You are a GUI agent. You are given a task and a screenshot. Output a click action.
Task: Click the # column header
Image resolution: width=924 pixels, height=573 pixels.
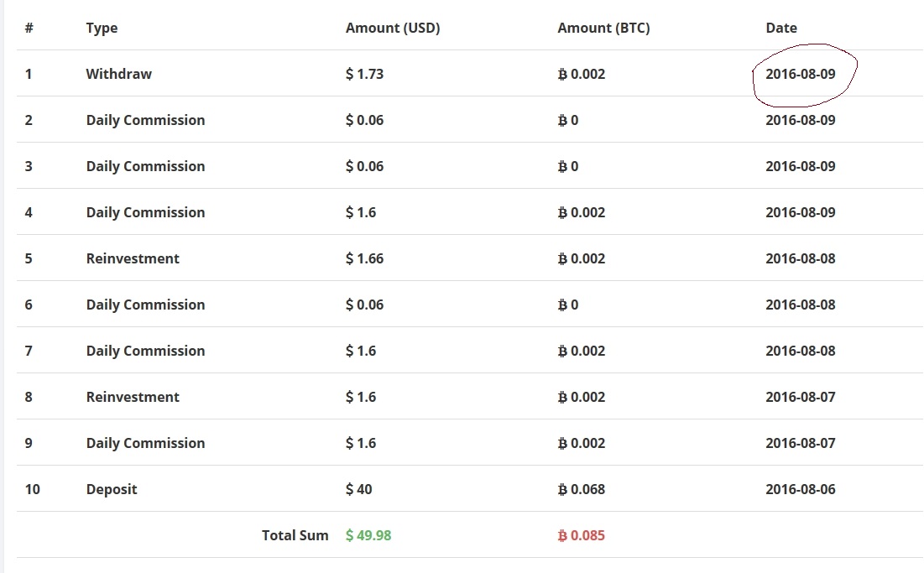pos(29,28)
